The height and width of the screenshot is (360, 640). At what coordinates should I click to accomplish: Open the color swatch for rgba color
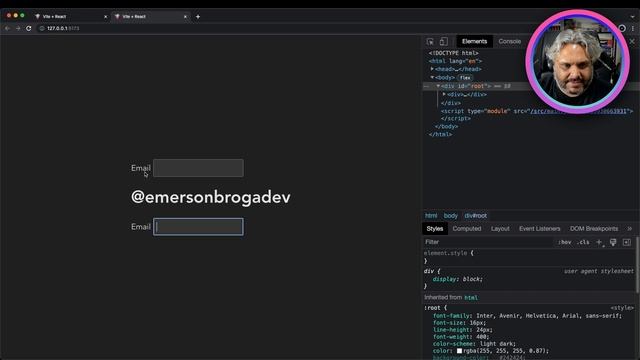[x=459, y=351]
